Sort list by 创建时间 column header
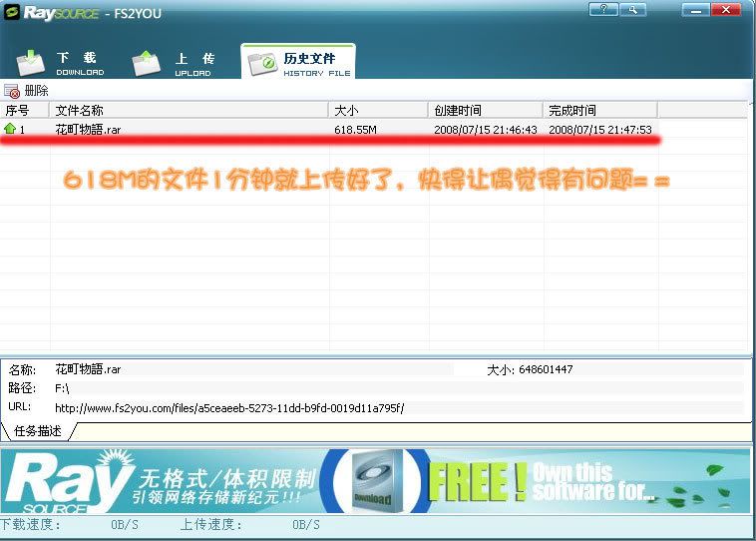The width and height of the screenshot is (756, 541). [485, 110]
